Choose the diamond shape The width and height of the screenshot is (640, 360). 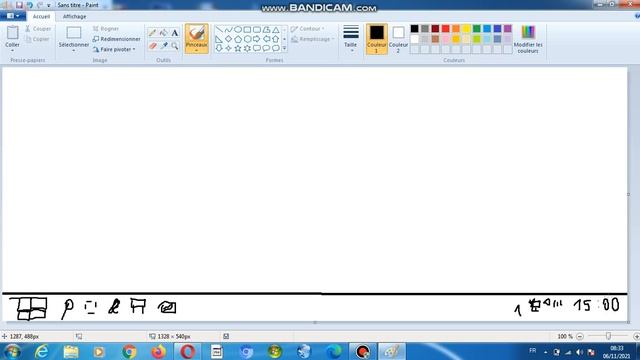[x=229, y=39]
